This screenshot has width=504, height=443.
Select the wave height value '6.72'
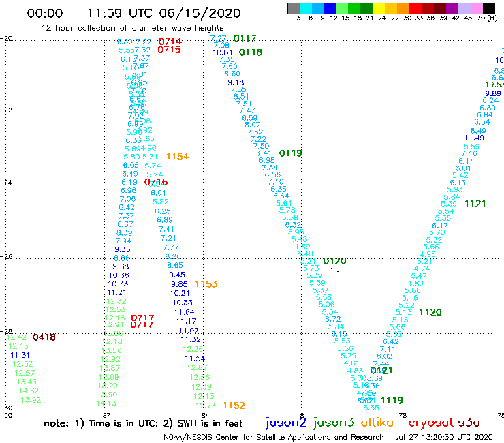(333, 319)
